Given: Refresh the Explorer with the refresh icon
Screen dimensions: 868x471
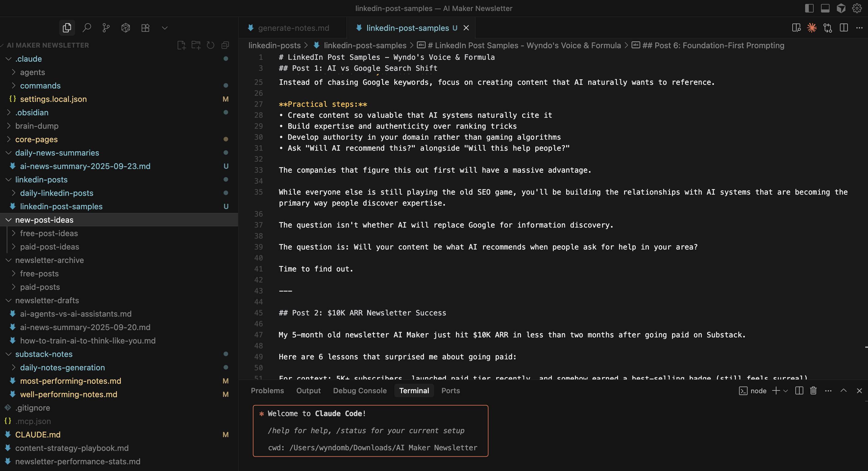Looking at the screenshot, I should 211,45.
